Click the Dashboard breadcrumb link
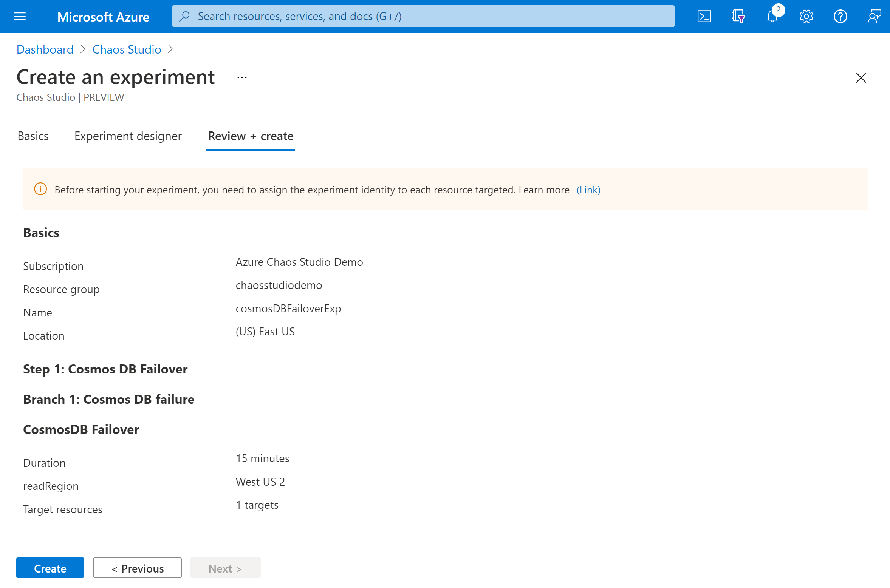This screenshot has height=588, width=890. (x=45, y=49)
